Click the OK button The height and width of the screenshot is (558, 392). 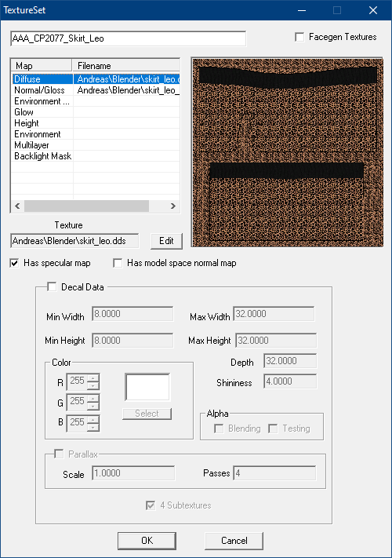point(147,541)
